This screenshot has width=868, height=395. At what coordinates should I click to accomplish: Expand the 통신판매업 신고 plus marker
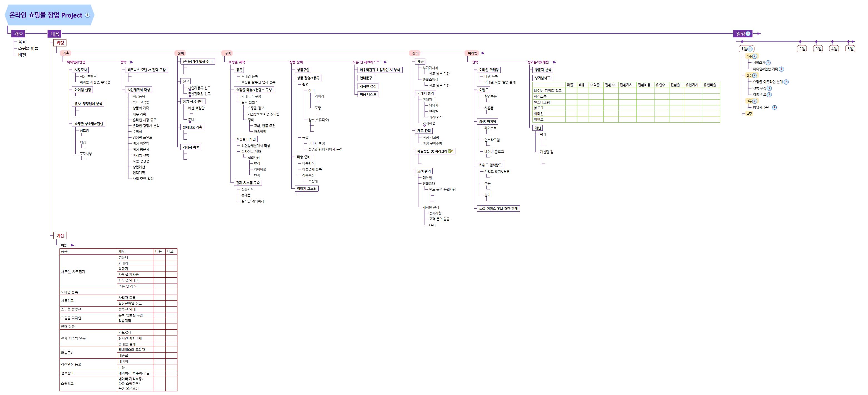[190, 96]
